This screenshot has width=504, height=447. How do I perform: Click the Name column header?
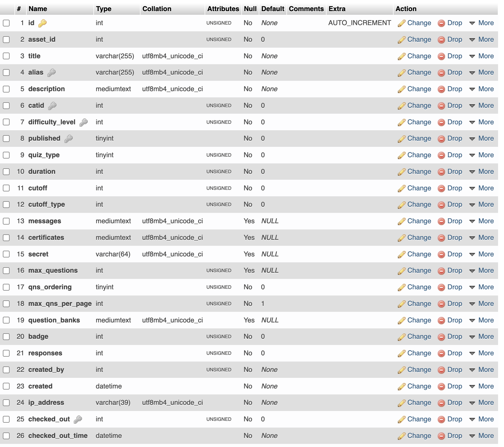(38, 9)
